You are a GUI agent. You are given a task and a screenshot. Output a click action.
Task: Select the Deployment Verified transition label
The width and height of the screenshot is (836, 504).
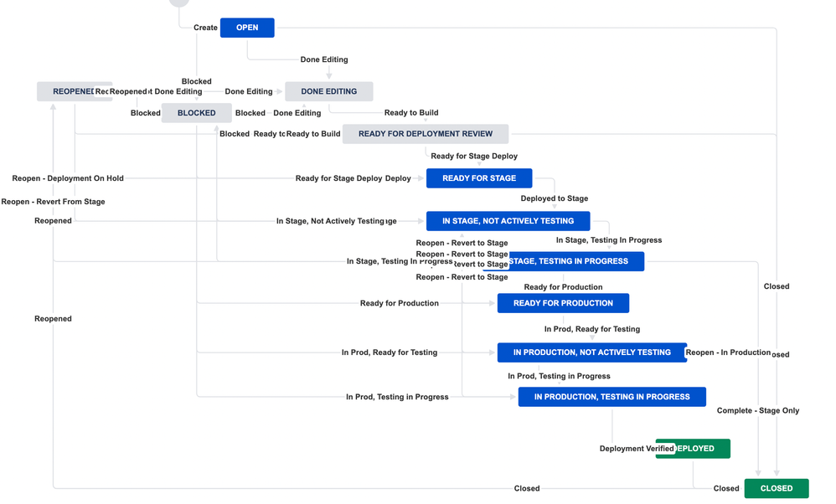(637, 449)
